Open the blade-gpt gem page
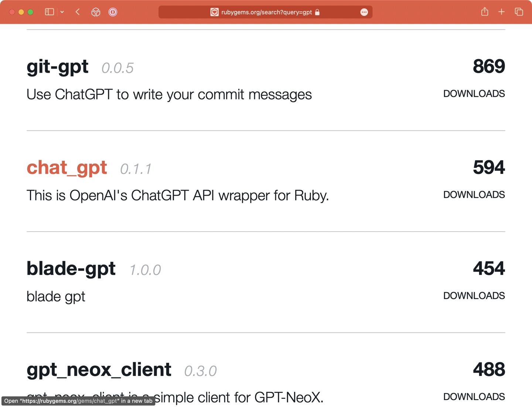The height and width of the screenshot is (407, 532). pos(71,269)
